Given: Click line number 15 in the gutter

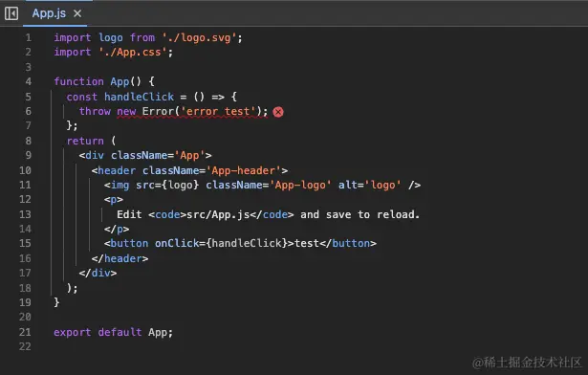Looking at the screenshot, I should 25,243.
